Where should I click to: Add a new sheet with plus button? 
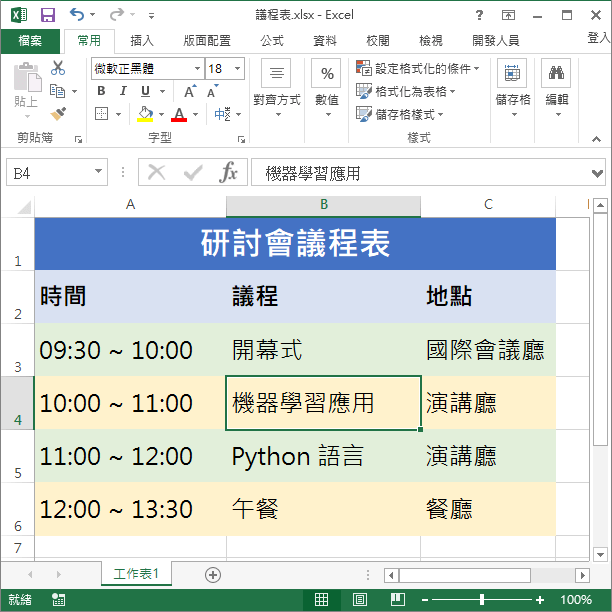(x=213, y=575)
